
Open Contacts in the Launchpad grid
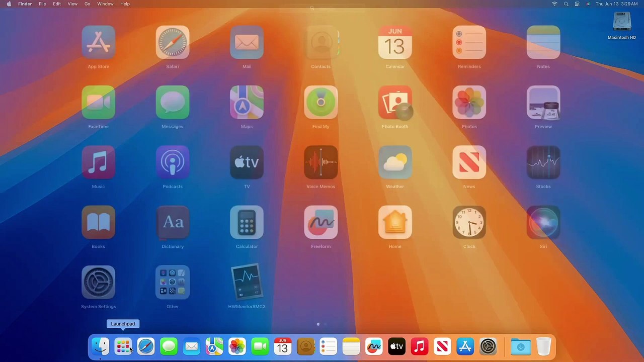point(321,43)
